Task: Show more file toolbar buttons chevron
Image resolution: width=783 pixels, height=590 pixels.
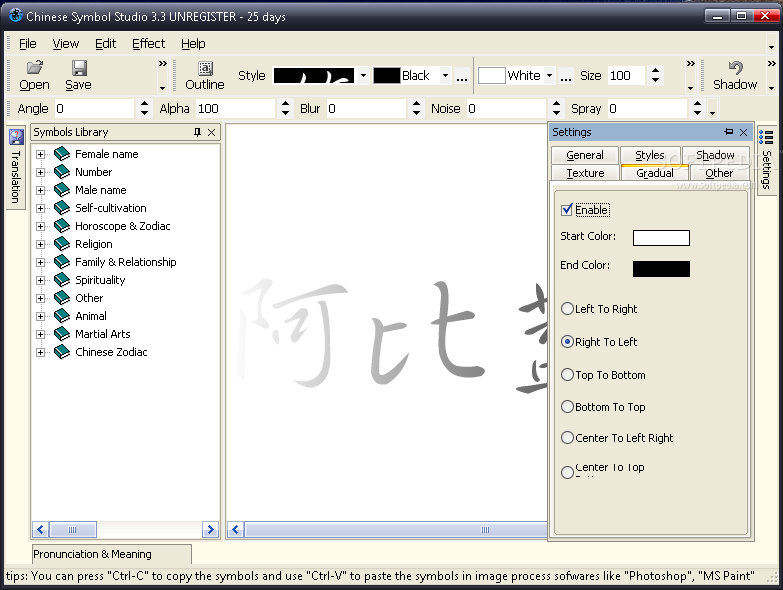Action: pyautogui.click(x=163, y=64)
